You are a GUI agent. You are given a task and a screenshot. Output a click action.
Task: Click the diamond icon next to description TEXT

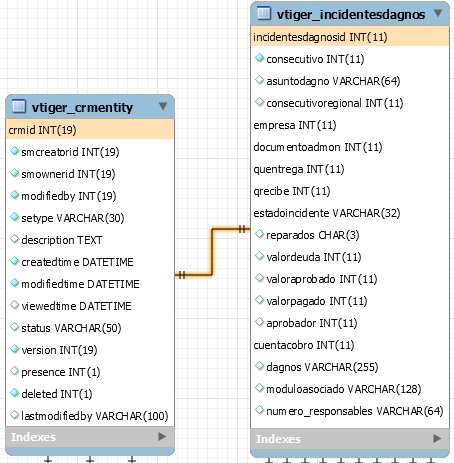14,239
